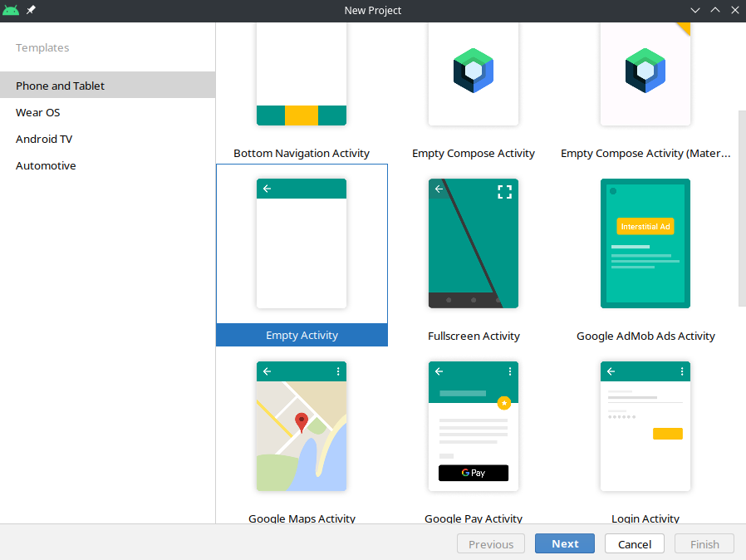Open the Android TV templates category
This screenshot has height=560, width=746.
[45, 139]
